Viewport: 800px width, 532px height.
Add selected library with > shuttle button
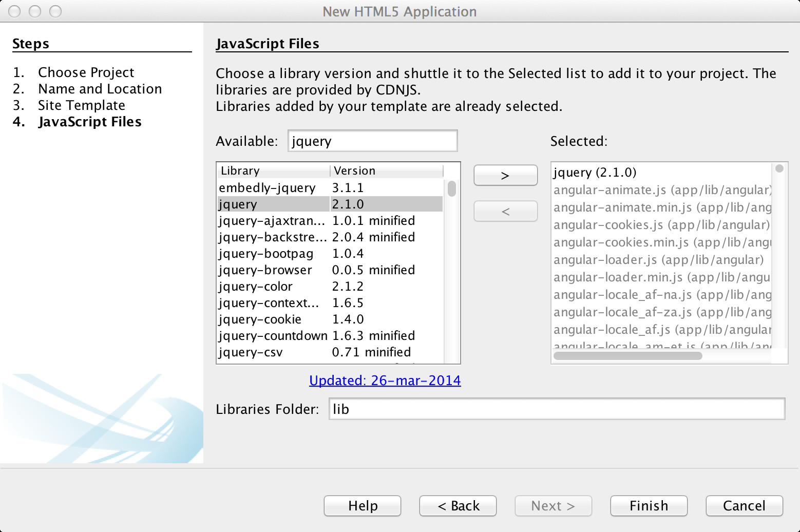point(505,175)
